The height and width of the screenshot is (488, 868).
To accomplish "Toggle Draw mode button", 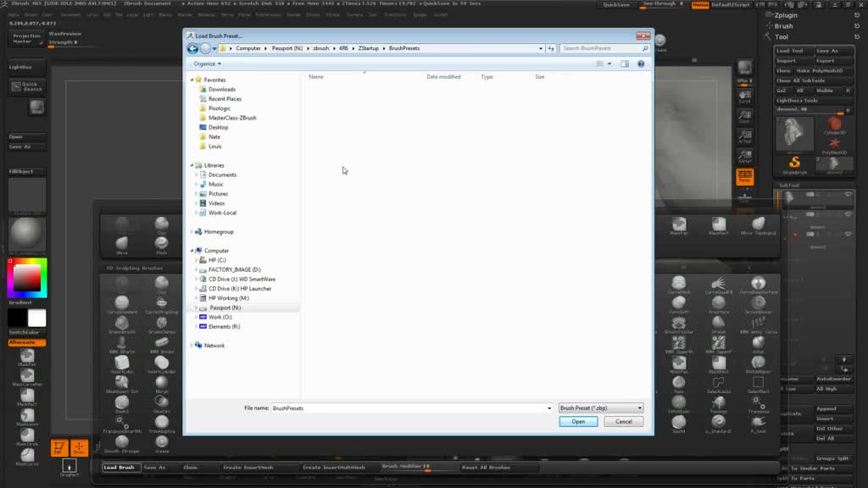I will 79,447.
